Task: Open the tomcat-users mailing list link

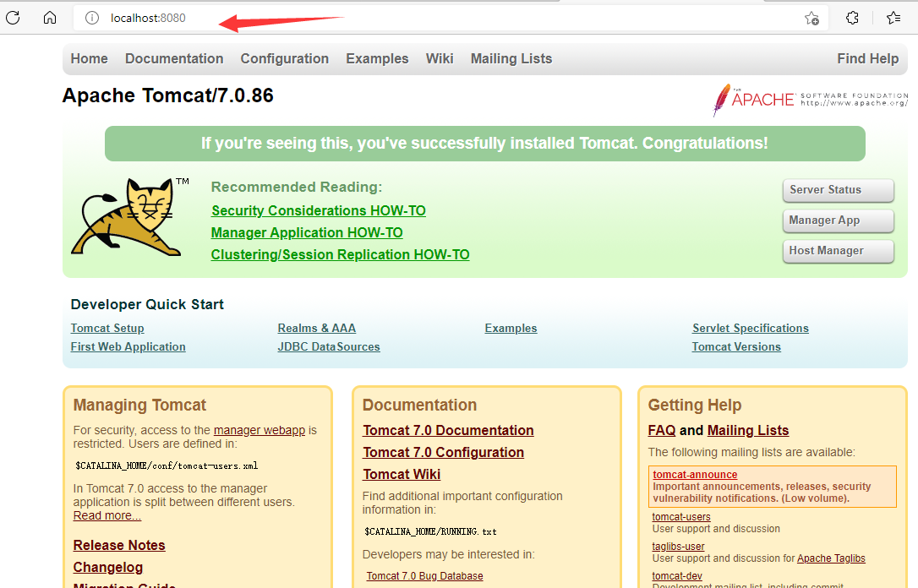Action: click(x=681, y=517)
